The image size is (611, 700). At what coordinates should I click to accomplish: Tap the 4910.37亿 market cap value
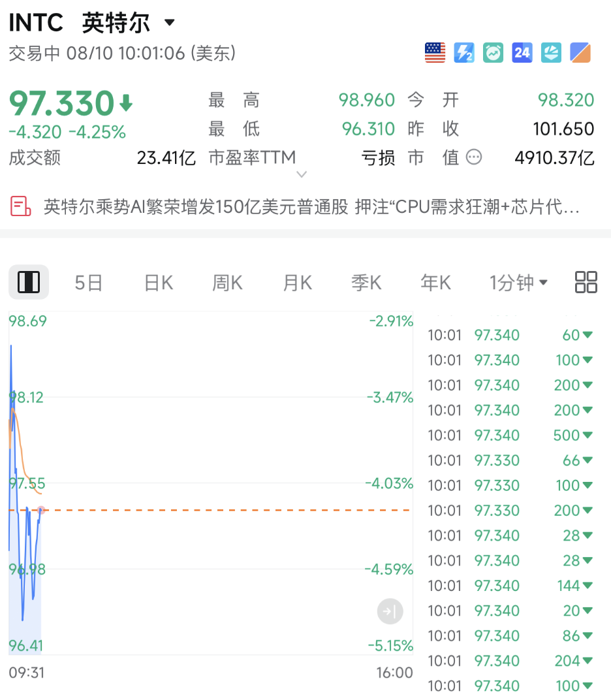554,157
